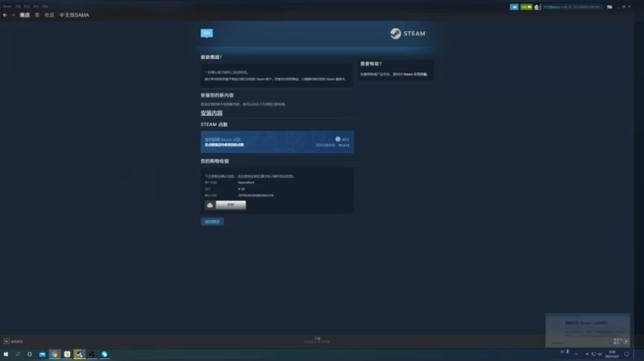Click the highlighted Steam taskbar icon
This screenshot has width=644, height=361.
[x=80, y=354]
